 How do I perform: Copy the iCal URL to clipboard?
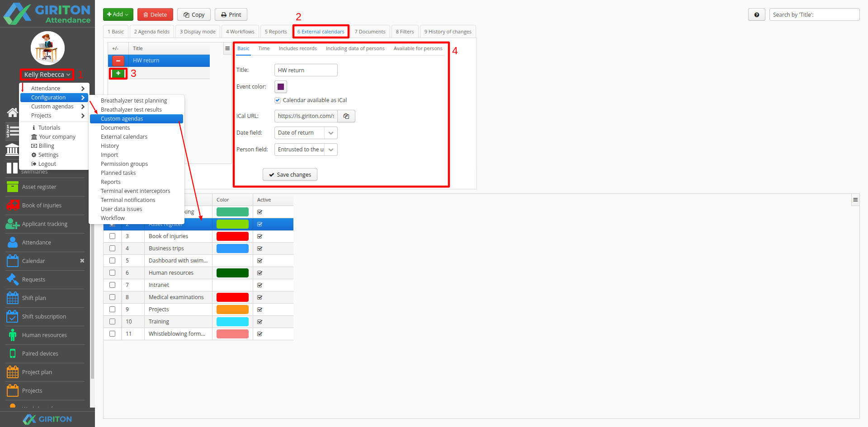point(346,116)
